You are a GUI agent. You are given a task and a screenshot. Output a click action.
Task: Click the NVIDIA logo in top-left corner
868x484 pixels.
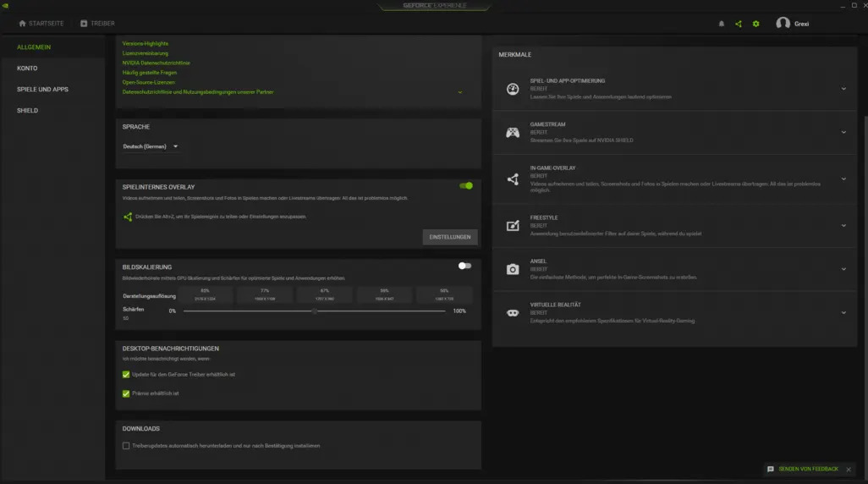click(x=5, y=5)
